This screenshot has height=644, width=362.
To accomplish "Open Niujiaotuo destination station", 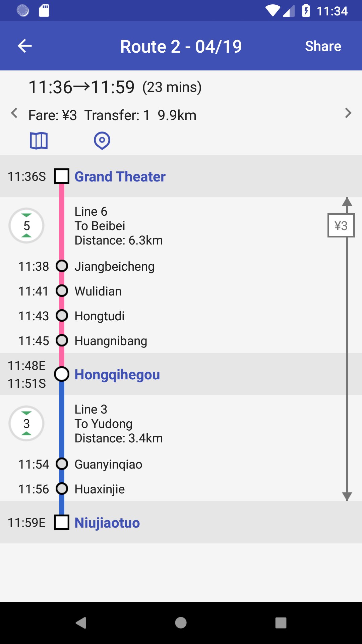I will tap(181, 522).
